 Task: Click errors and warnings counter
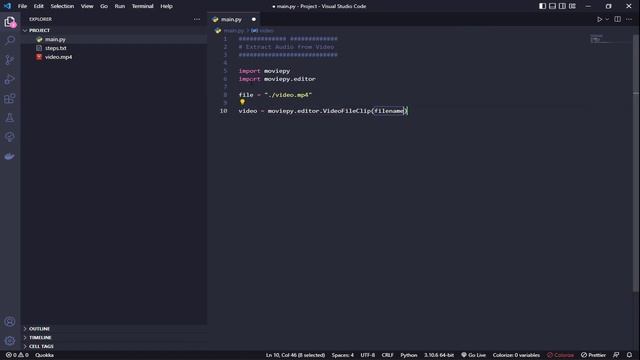point(17,355)
